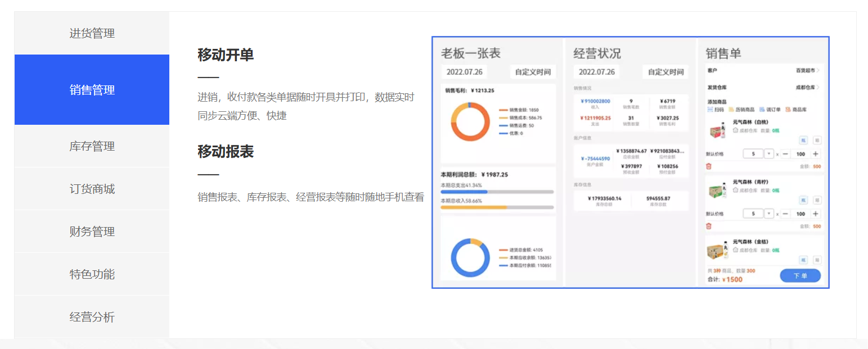Click the 合计 ¥1500 total

pyautogui.click(x=725, y=279)
